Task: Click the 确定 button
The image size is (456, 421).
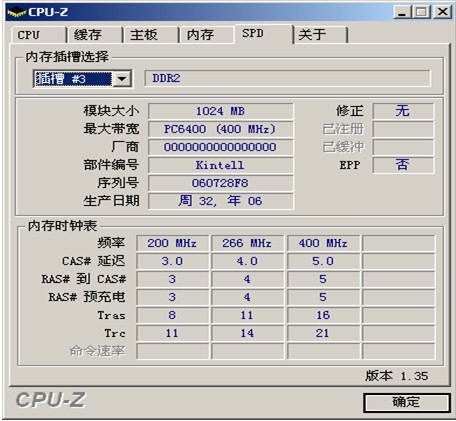Action: pos(407,402)
